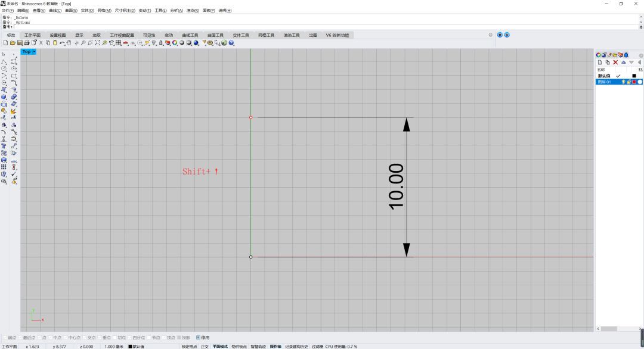
Task: Click the red X Delete layer icon
Action: click(x=615, y=63)
